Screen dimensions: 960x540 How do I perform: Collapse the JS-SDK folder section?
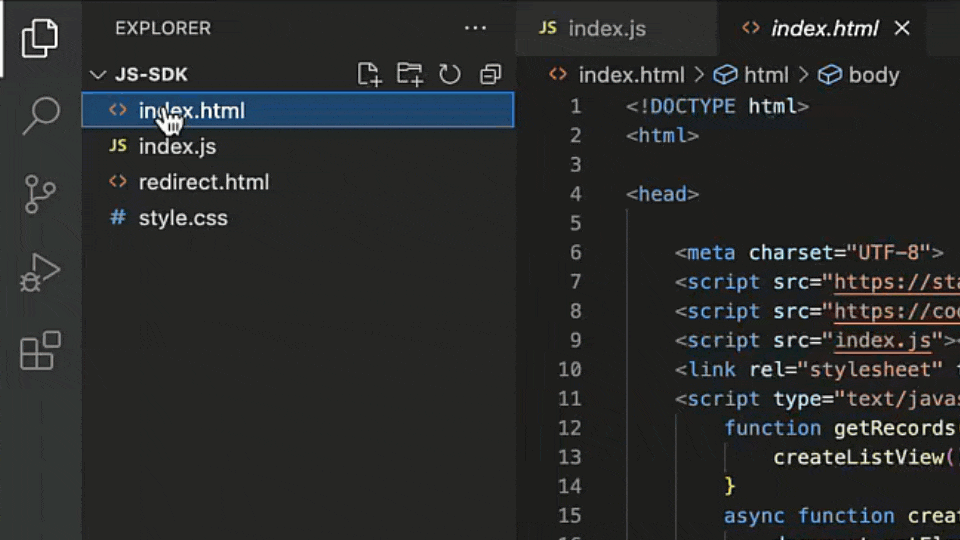(98, 75)
